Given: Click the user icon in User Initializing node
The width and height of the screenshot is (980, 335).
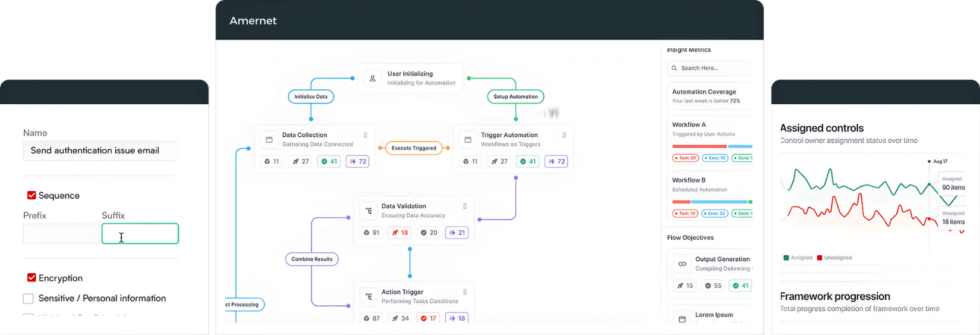Looking at the screenshot, I should pos(373,79).
